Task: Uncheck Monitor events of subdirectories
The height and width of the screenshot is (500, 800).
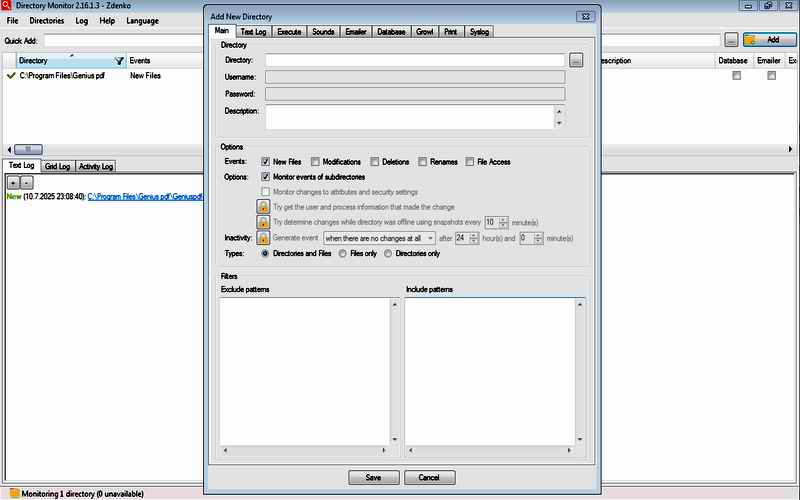Action: pos(266,176)
